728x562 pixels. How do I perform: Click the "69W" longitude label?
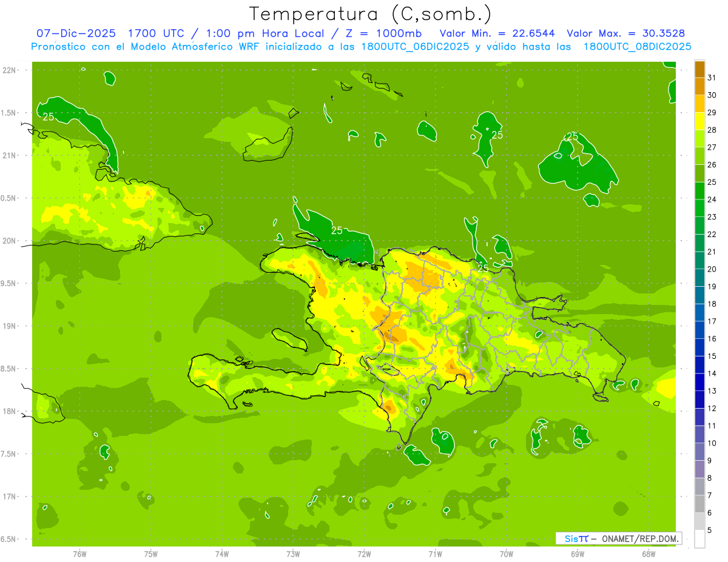(578, 554)
